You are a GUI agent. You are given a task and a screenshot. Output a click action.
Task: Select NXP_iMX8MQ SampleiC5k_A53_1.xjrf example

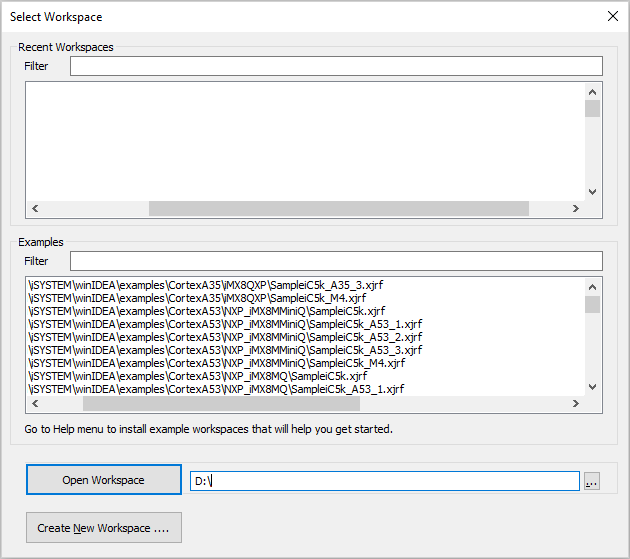click(216, 389)
